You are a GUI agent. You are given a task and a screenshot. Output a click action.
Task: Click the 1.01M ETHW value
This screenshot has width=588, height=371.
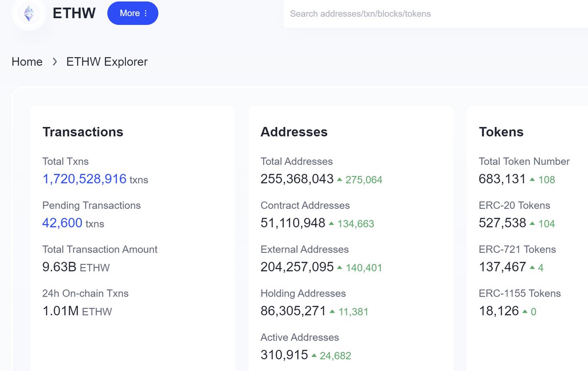pos(77,311)
